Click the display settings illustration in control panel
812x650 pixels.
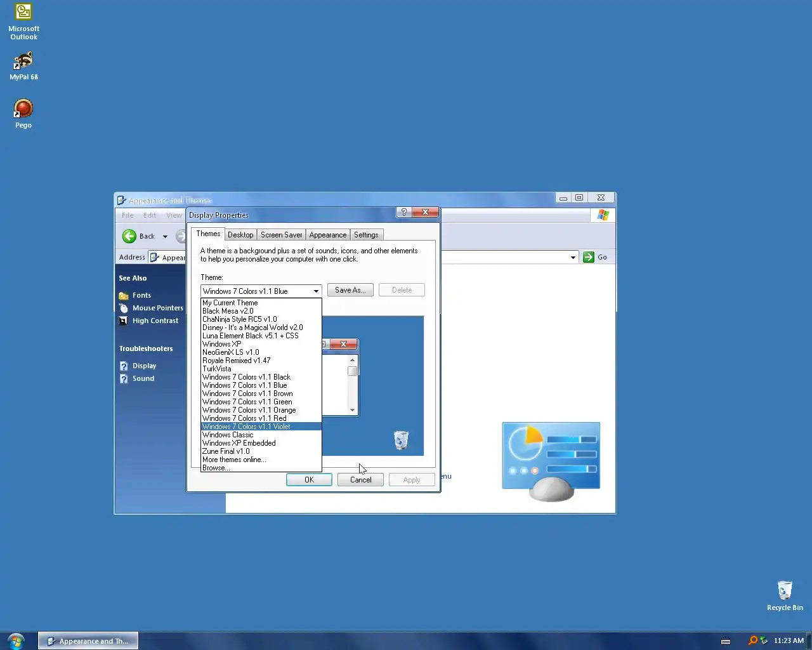pyautogui.click(x=551, y=461)
